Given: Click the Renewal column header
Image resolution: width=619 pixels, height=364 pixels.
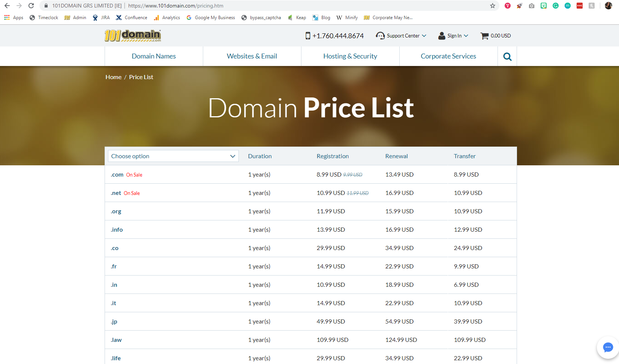Looking at the screenshot, I should coord(396,156).
